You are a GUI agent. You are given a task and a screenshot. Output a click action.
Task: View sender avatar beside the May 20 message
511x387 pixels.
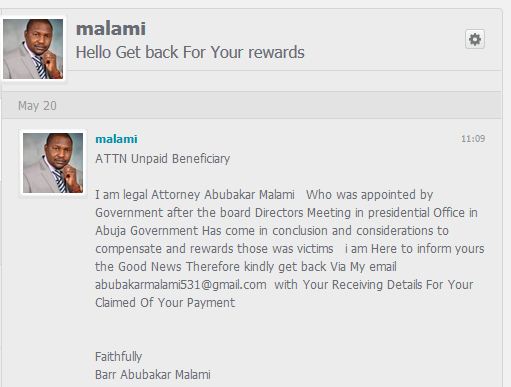[53, 163]
